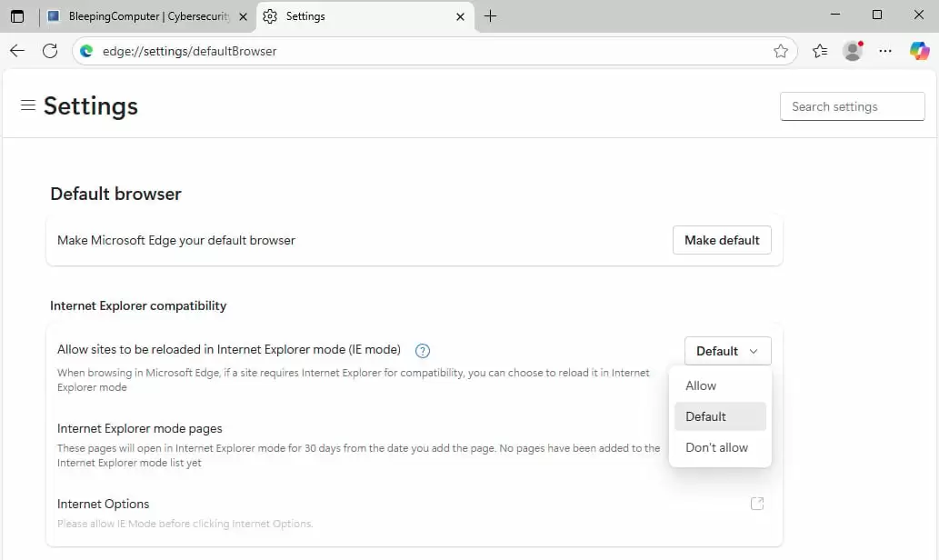
Task: Click the IE mode help question icon
Action: point(422,350)
